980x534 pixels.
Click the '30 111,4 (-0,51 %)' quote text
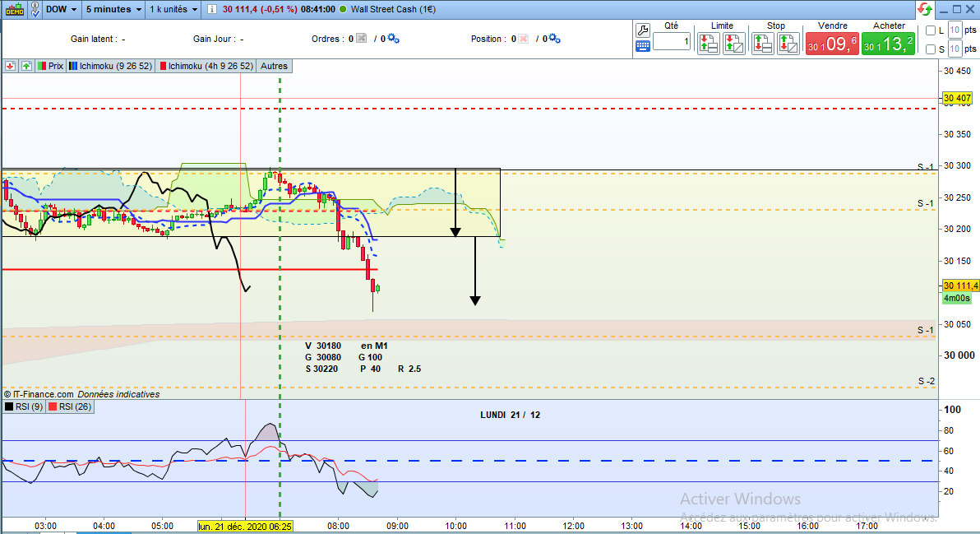pos(260,9)
